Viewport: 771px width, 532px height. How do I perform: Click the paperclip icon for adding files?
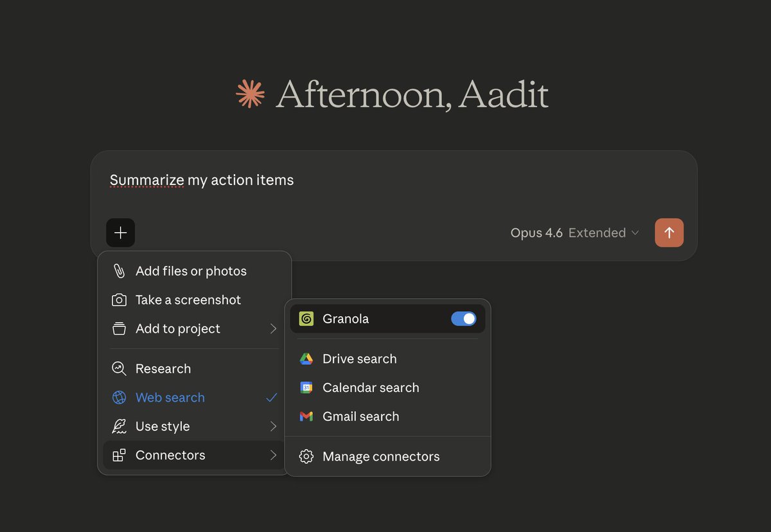(119, 271)
